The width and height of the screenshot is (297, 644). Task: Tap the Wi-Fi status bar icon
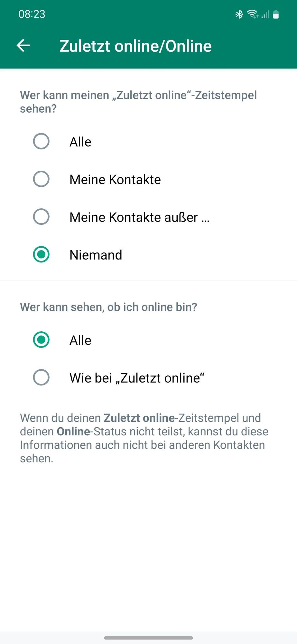pos(253,14)
